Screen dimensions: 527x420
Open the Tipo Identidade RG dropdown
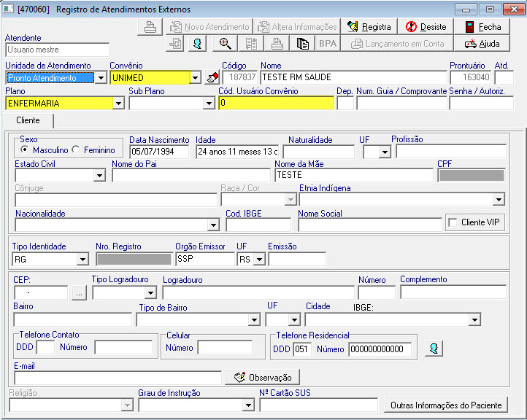(82, 259)
